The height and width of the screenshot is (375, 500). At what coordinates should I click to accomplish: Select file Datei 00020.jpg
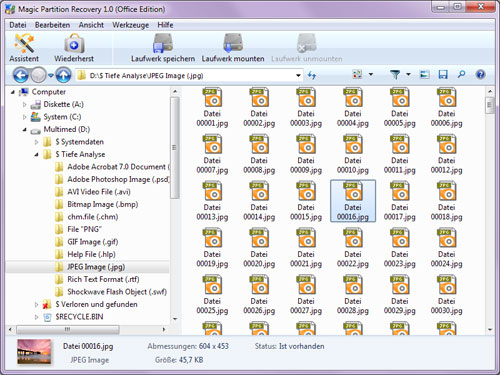click(x=259, y=249)
